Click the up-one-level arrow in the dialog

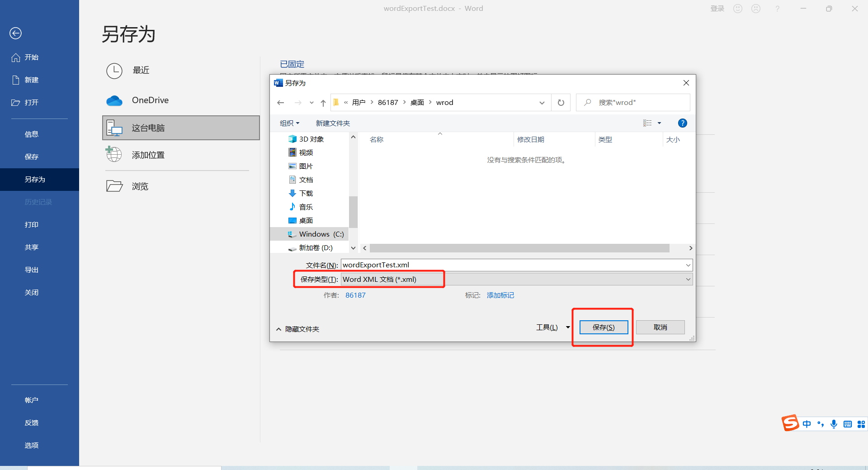(x=323, y=102)
